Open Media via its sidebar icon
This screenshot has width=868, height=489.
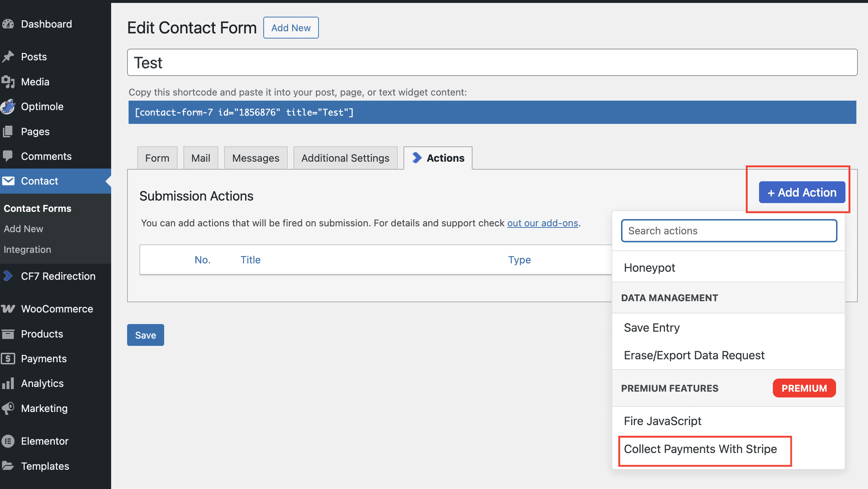tap(8, 82)
